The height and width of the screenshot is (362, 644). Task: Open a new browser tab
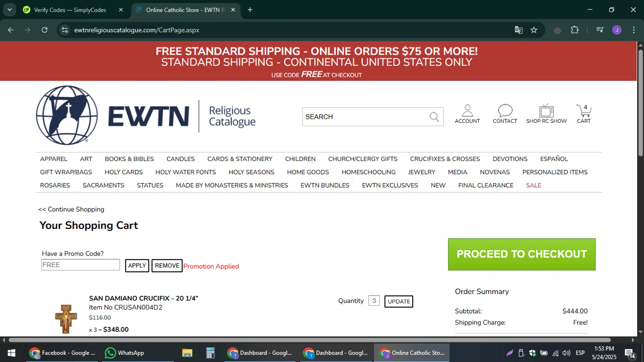(250, 10)
